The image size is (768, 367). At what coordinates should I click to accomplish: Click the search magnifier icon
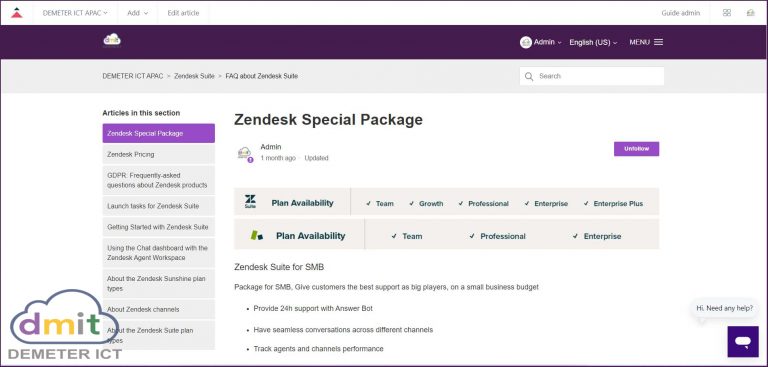[528, 76]
